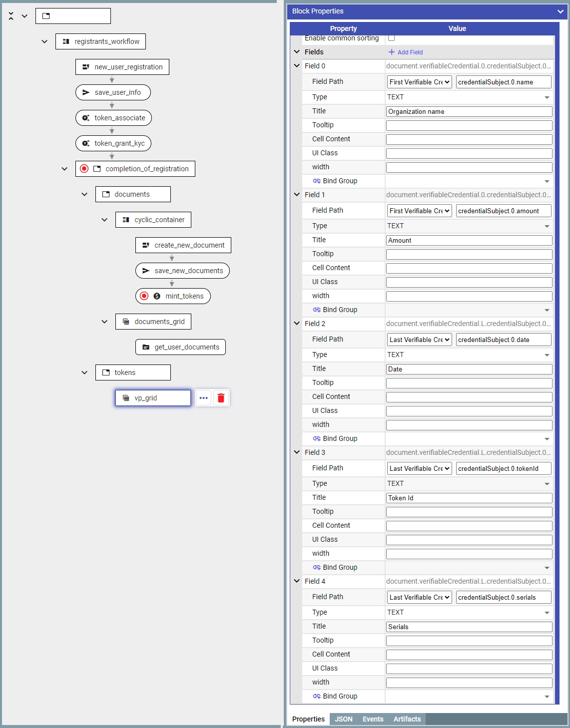Toggle the Enable common sorting checkbox
Image resolution: width=570 pixels, height=728 pixels.
pyautogui.click(x=392, y=38)
